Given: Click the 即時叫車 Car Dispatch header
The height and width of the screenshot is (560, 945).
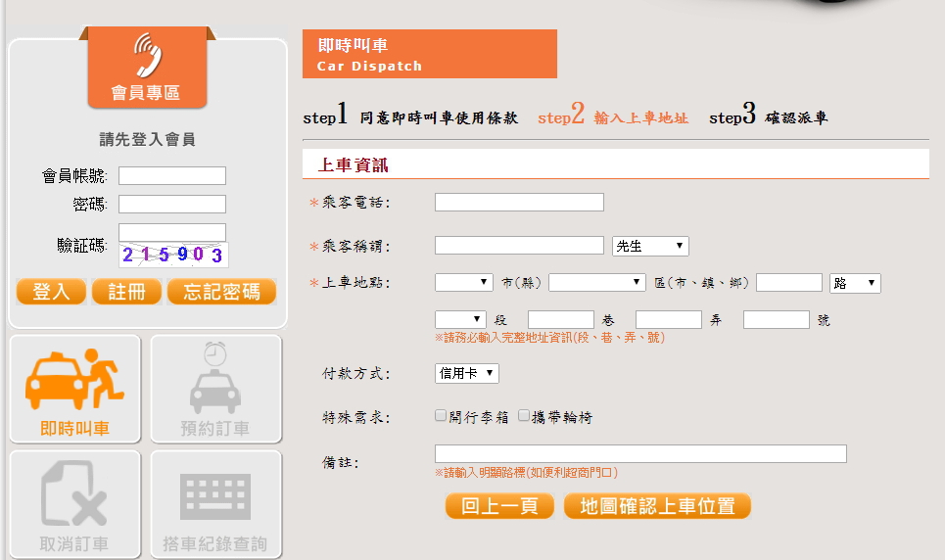Looking at the screenshot, I should [x=430, y=54].
